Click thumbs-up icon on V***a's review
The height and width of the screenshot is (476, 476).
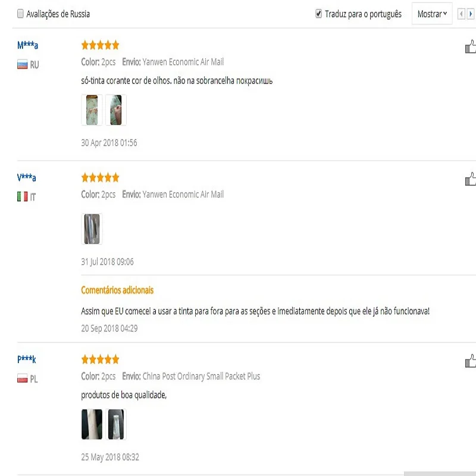tap(470, 179)
